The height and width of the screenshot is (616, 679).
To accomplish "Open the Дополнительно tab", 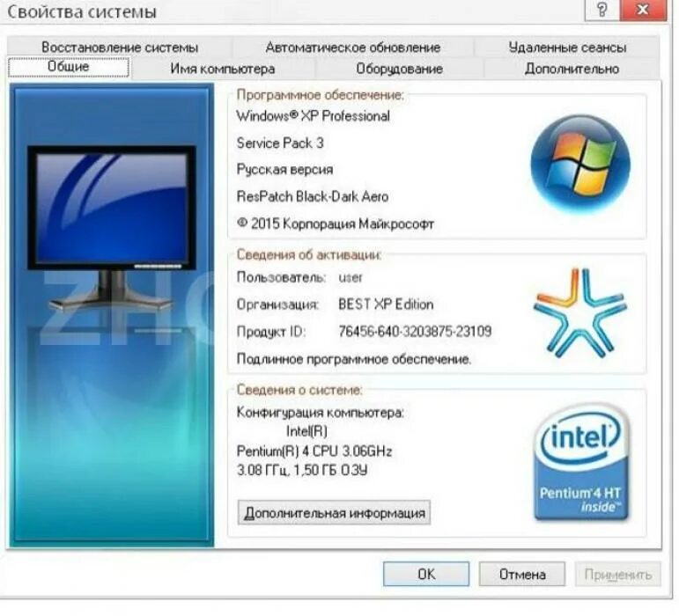I will click(x=572, y=69).
